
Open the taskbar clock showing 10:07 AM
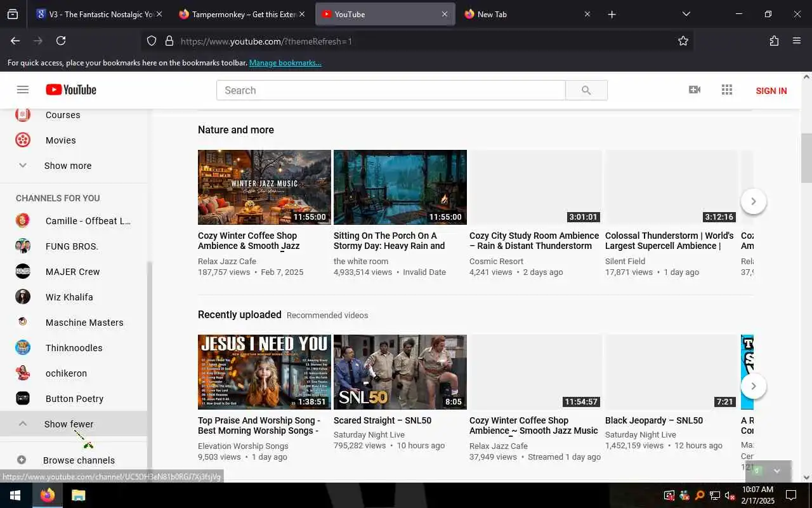(x=758, y=495)
